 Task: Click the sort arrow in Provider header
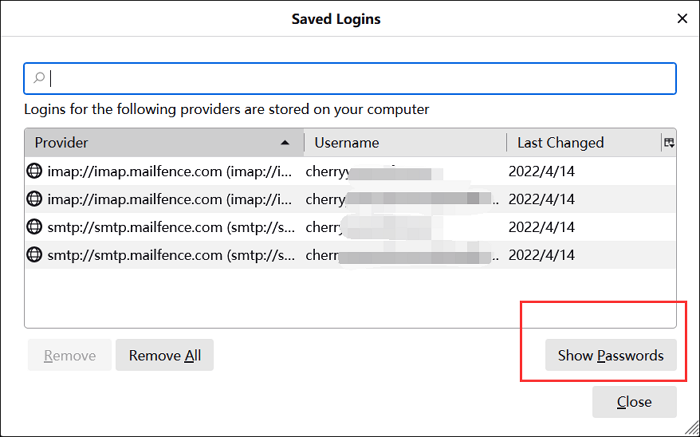click(286, 143)
